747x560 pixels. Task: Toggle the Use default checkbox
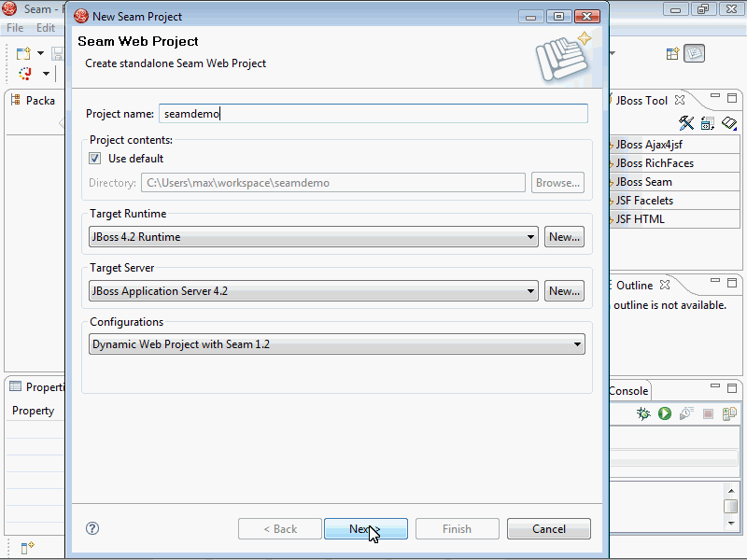tap(95, 159)
